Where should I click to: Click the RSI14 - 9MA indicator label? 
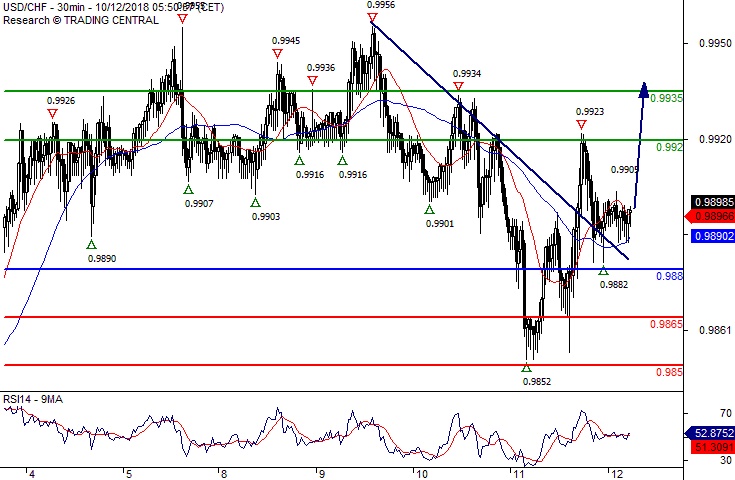click(33, 400)
